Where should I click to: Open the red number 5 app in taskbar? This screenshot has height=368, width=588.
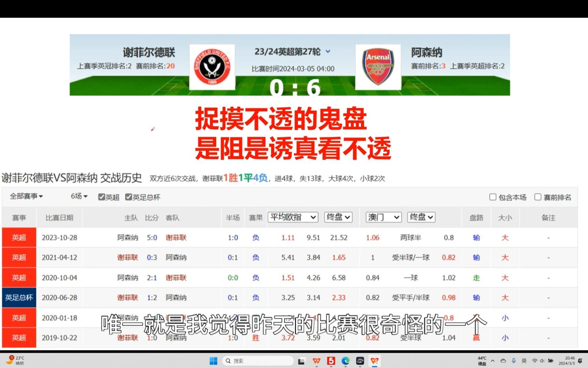(x=331, y=361)
